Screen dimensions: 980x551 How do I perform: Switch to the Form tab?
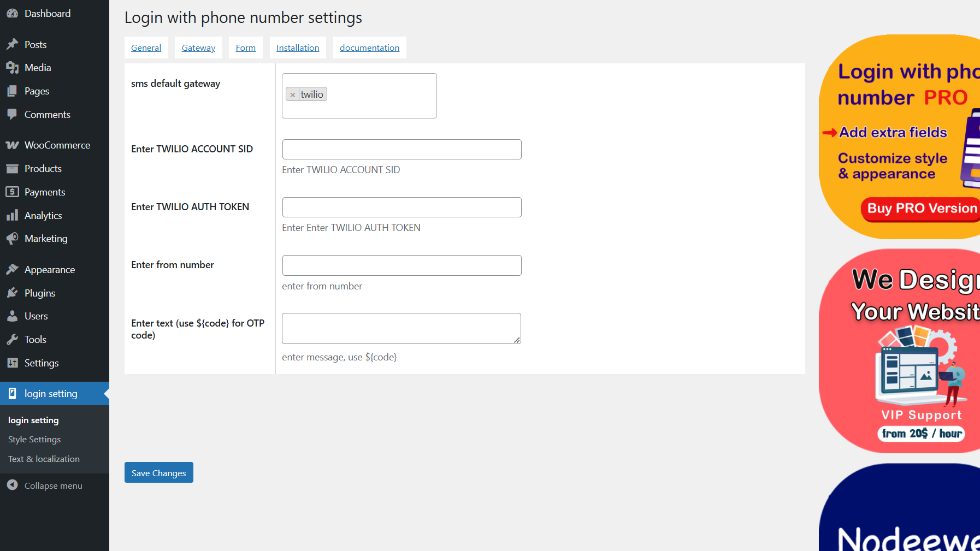click(246, 48)
